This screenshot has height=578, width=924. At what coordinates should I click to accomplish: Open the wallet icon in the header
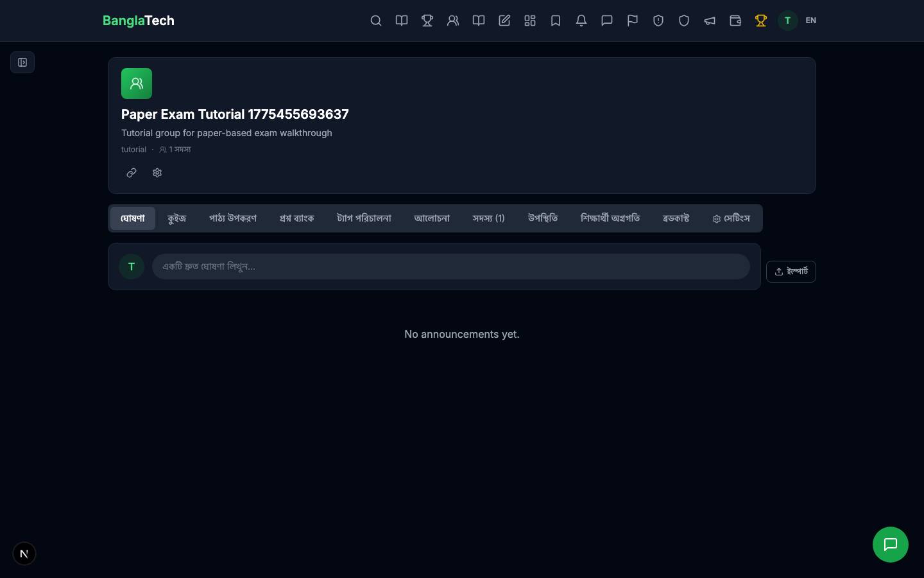pyautogui.click(x=735, y=21)
